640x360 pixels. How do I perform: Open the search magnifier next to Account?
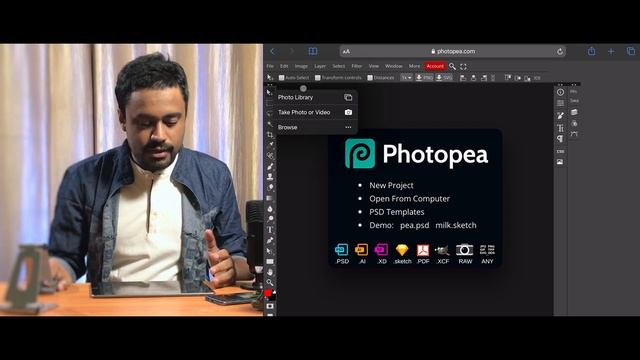452,66
